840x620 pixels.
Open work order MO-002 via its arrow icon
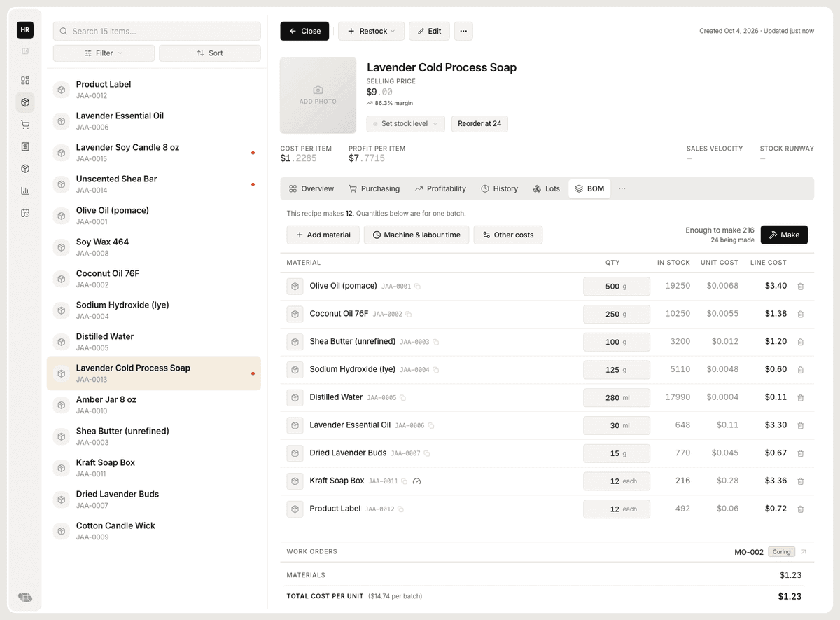804,552
